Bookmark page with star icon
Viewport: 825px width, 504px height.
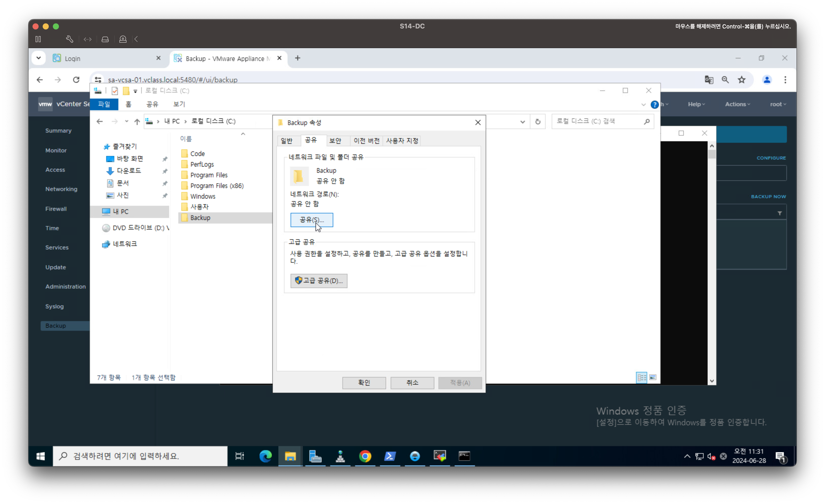point(742,80)
